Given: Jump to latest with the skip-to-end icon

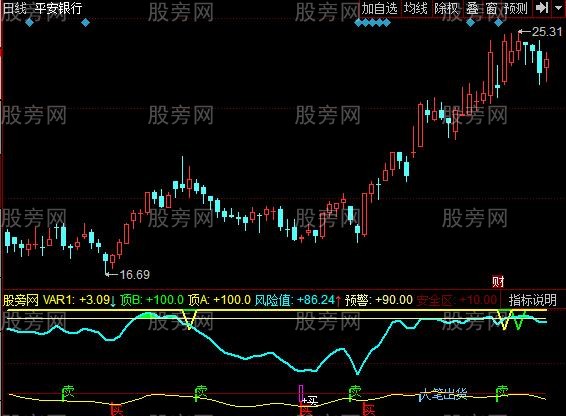Looking at the screenshot, I should click(x=541, y=8).
